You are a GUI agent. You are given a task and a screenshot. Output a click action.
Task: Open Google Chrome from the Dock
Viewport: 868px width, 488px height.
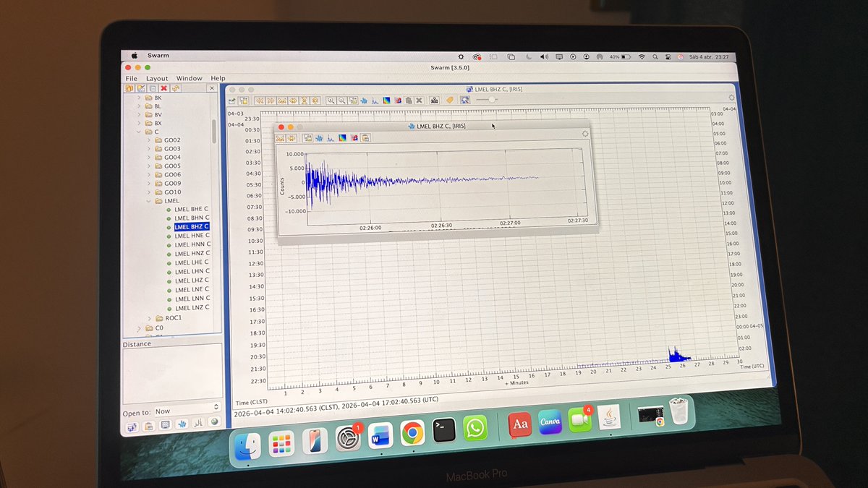coord(412,432)
